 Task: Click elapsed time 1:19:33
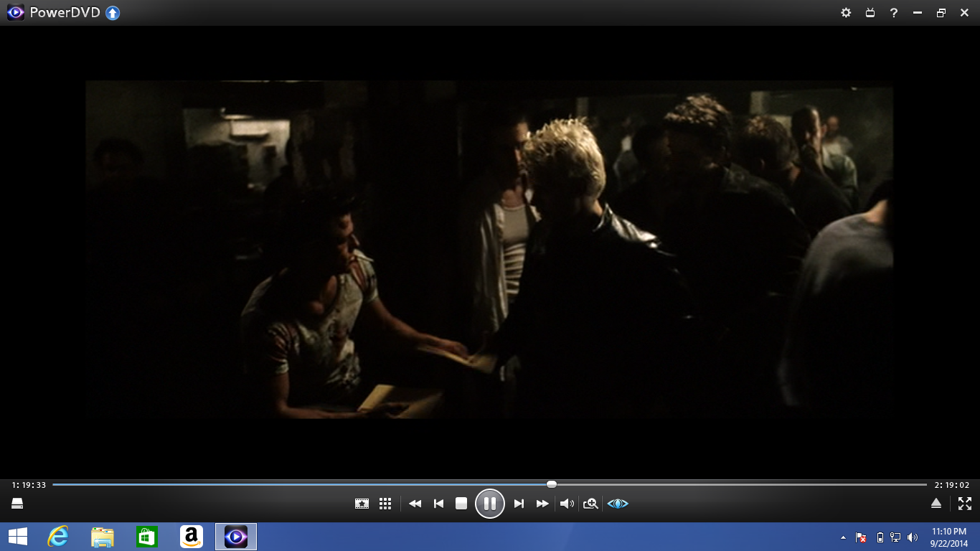[29, 485]
